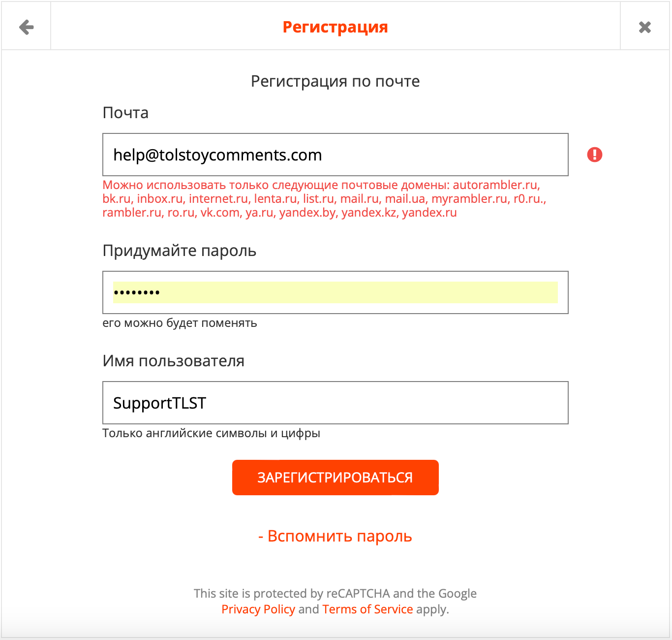Click the Имя пользователя label
This screenshot has width=672, height=640.
174,361
